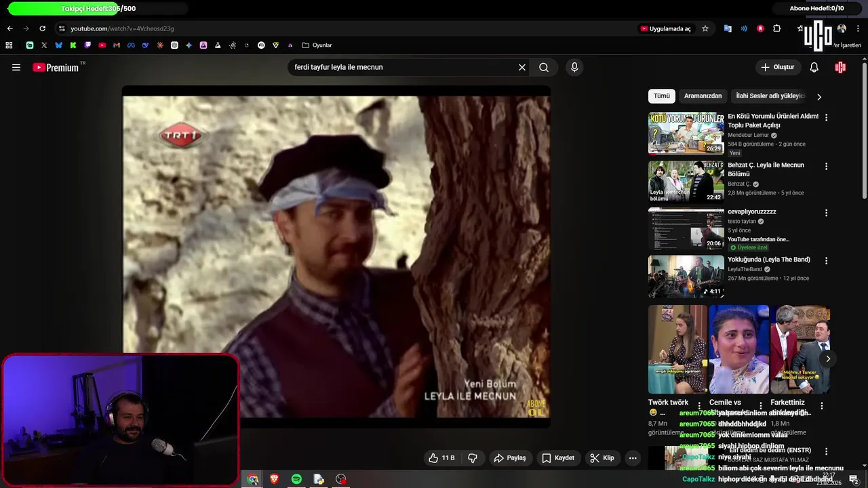The image size is (868, 488).
Task: Open the YouTube account avatar menu
Action: (840, 67)
